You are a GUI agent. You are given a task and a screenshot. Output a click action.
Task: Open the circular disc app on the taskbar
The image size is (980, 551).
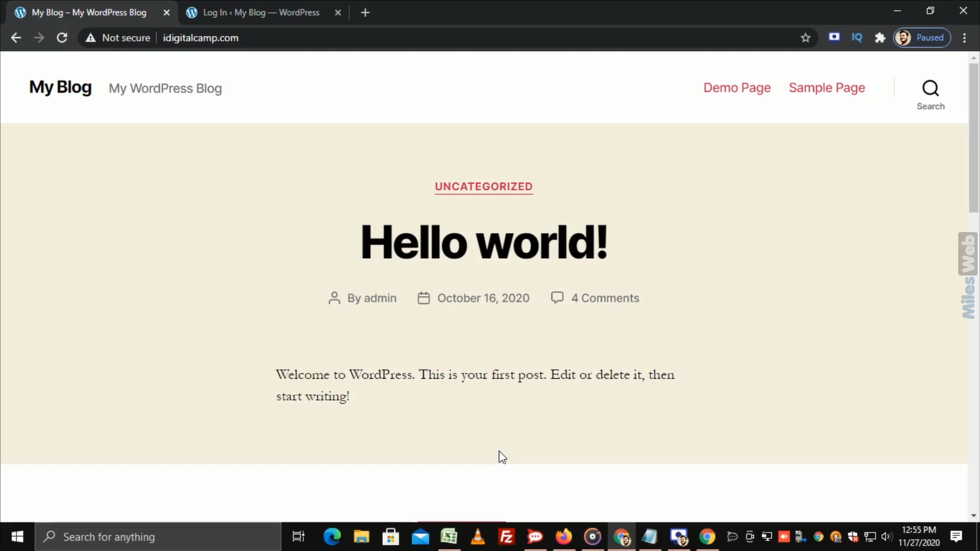point(593,537)
